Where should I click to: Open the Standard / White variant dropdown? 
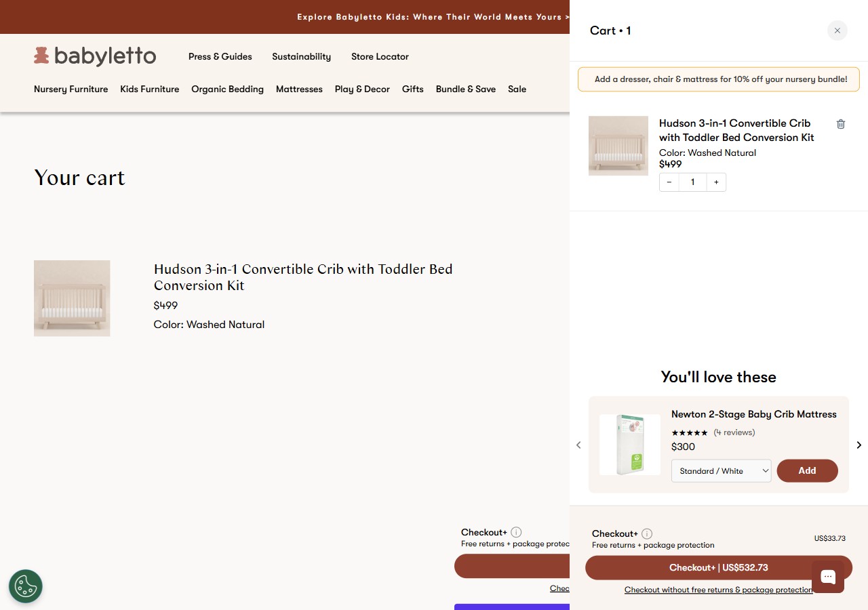pyautogui.click(x=722, y=471)
